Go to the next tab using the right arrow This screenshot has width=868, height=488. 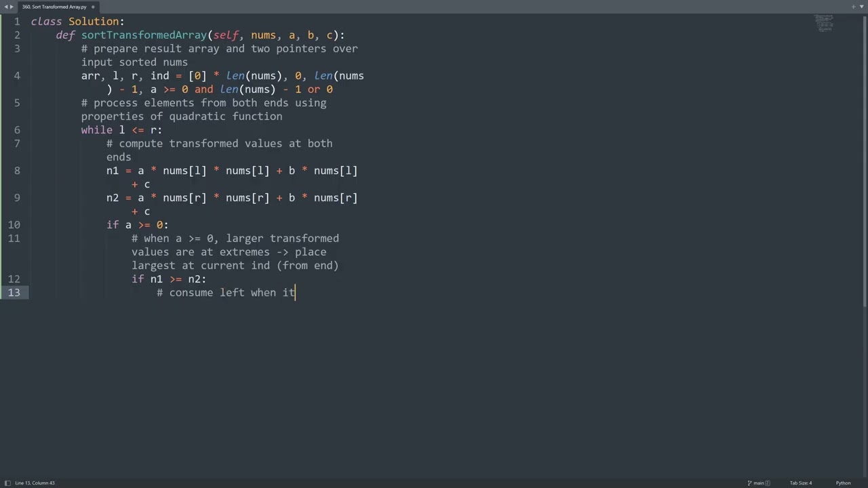pyautogui.click(x=12, y=7)
